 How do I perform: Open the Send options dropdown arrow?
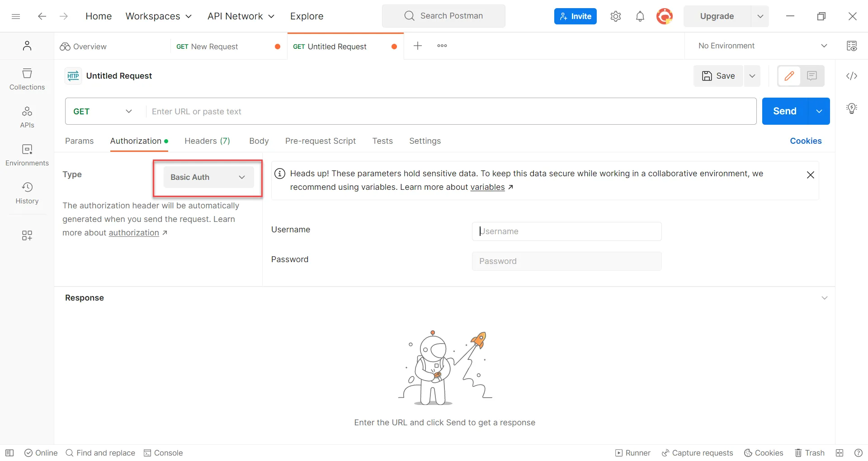point(819,111)
